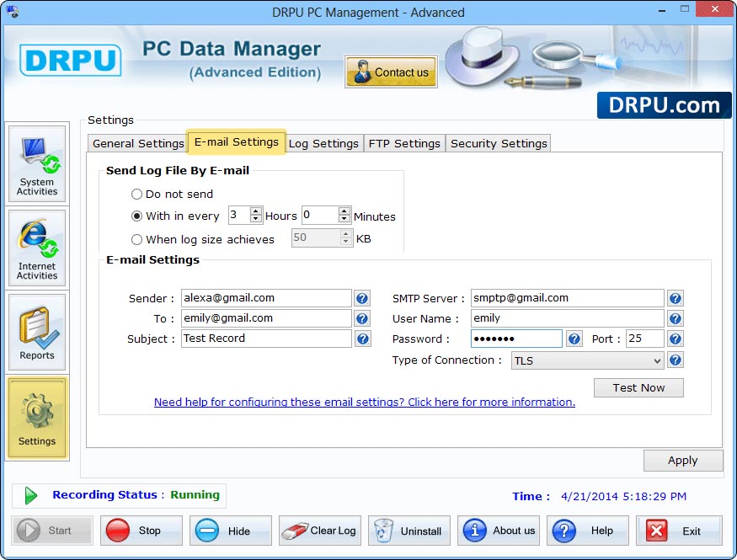
Task: Decrease the Hours value with down arrow
Action: (x=256, y=219)
